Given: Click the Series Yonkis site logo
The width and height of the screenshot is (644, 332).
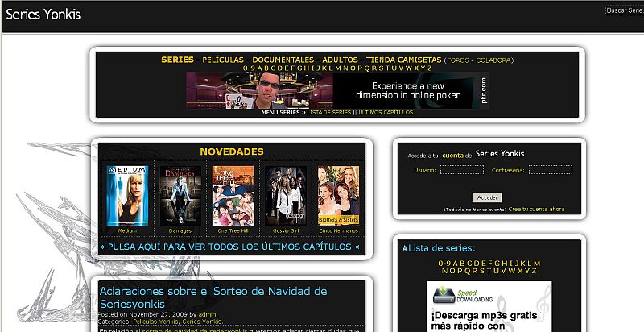Looking at the screenshot, I should pyautogui.click(x=43, y=15).
